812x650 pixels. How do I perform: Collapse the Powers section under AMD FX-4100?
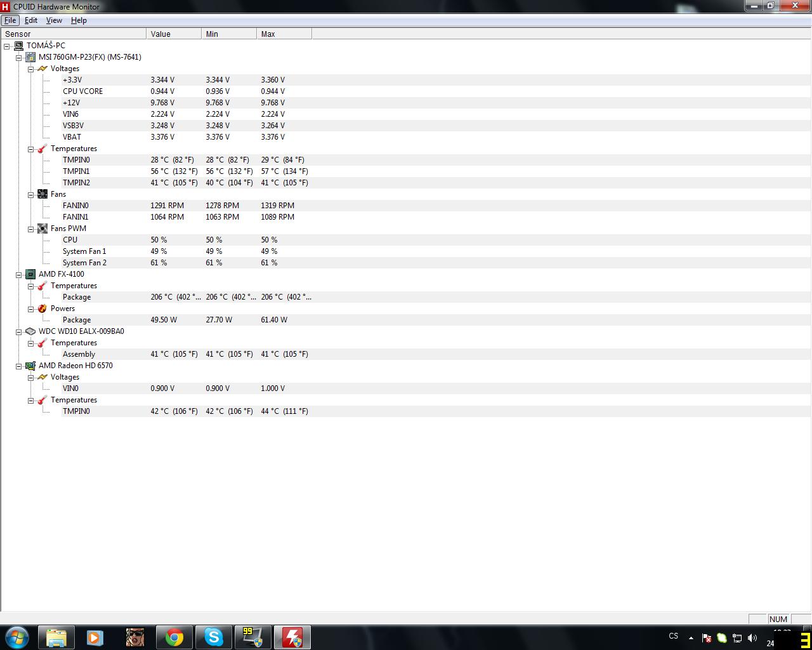[30, 308]
